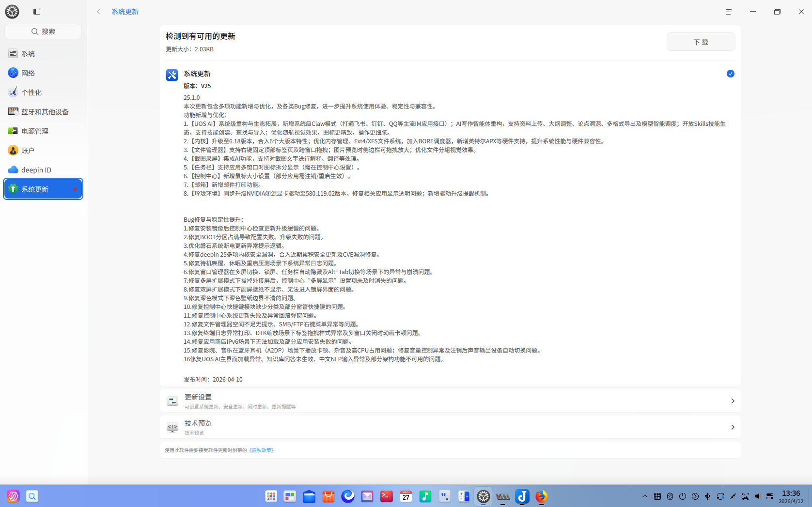Open the file manager from the dock
The image size is (812, 507).
click(309, 496)
